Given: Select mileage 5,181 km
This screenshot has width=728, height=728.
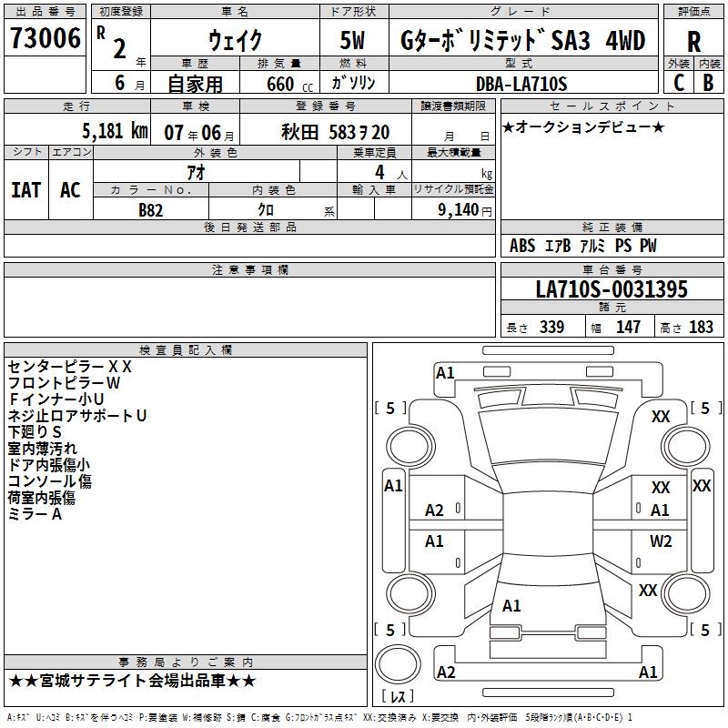Looking at the screenshot, I should click(115, 131).
